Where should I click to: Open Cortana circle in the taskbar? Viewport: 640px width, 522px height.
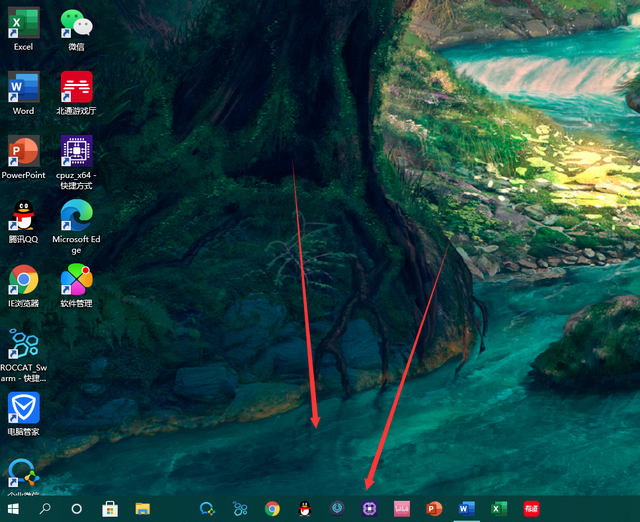(76, 509)
